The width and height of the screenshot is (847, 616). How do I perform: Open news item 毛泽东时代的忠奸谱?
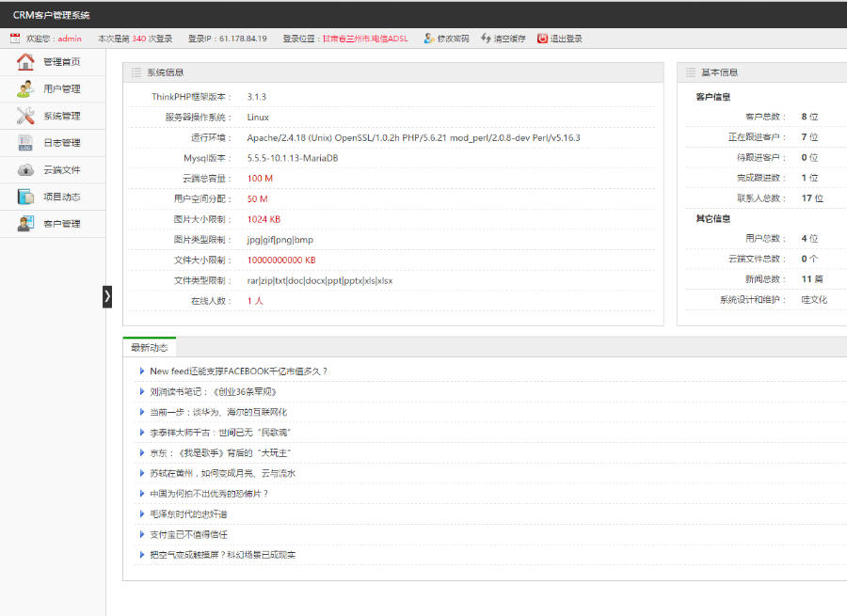188,514
